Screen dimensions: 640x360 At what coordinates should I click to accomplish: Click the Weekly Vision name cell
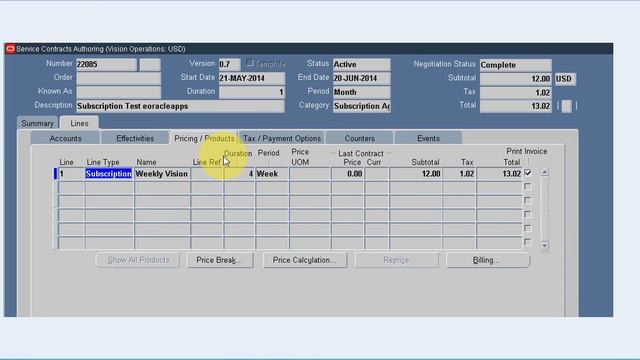pyautogui.click(x=162, y=174)
